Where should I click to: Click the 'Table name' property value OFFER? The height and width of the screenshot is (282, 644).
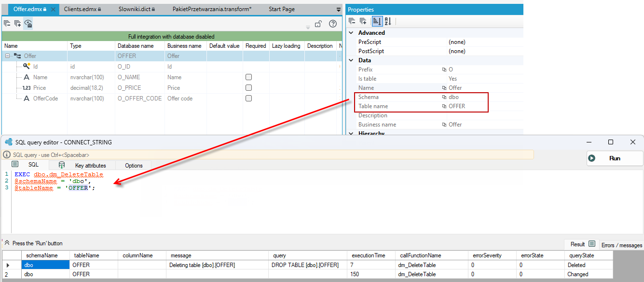pos(457,106)
